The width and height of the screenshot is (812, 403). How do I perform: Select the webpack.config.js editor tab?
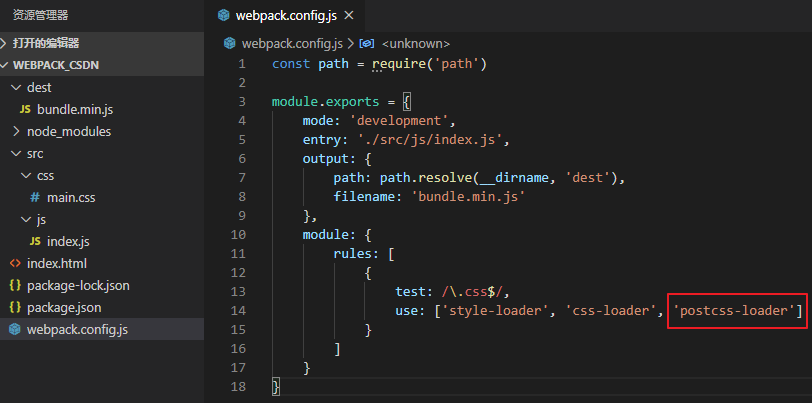pyautogui.click(x=285, y=16)
